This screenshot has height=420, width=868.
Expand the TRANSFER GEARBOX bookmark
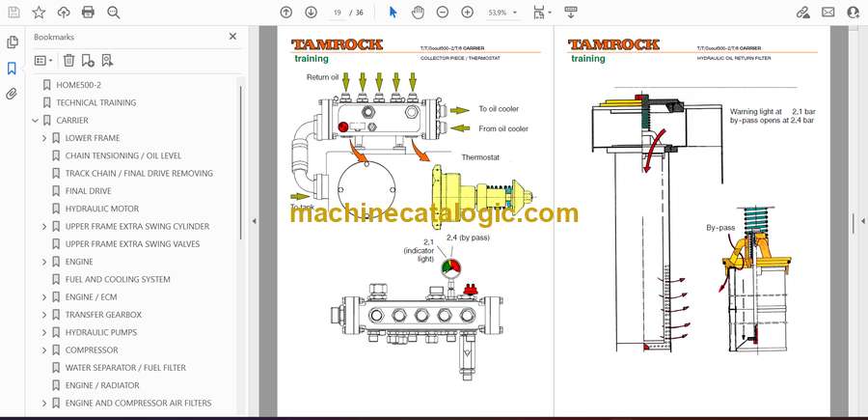[44, 315]
